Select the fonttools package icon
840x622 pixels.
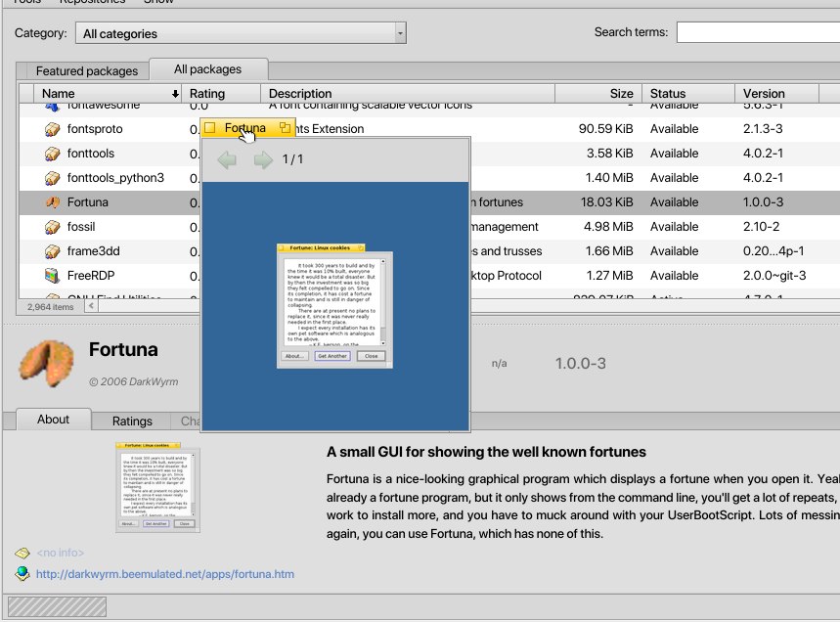52,154
